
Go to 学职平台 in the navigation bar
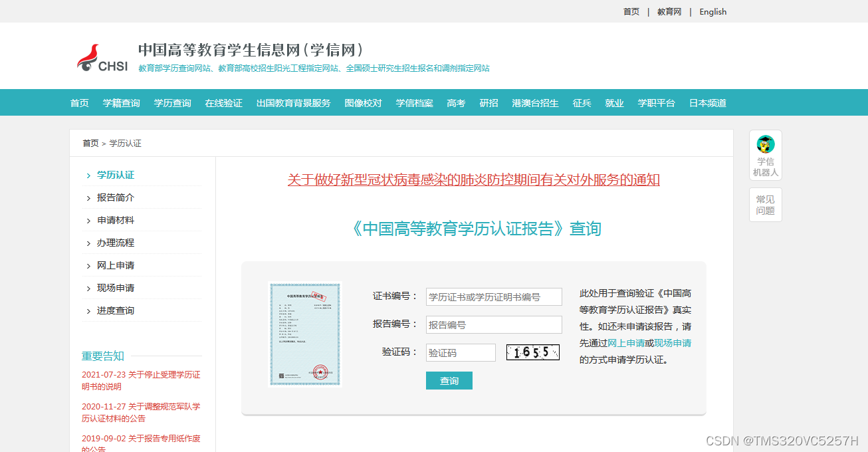(x=657, y=103)
